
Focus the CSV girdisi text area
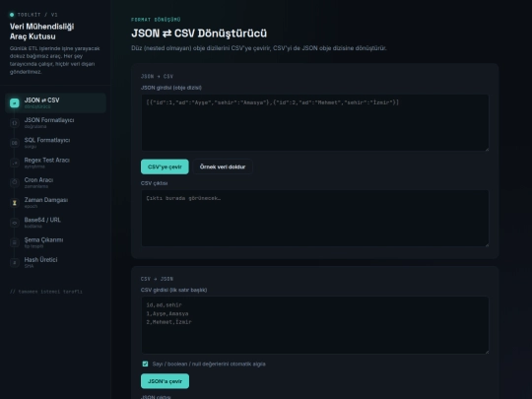(x=315, y=325)
